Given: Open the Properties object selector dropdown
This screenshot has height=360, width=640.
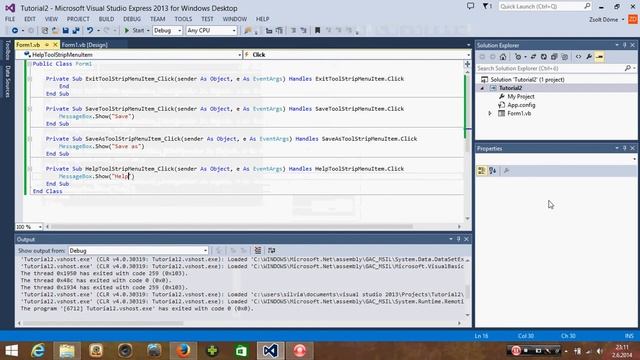Looking at the screenshot, I should 634,159.
